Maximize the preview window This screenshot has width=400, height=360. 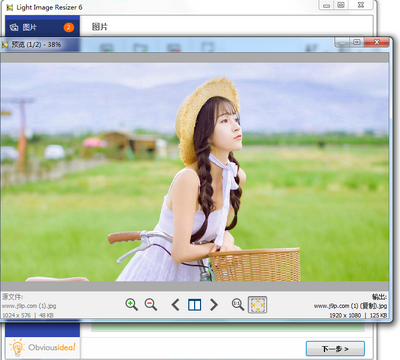coord(357,42)
